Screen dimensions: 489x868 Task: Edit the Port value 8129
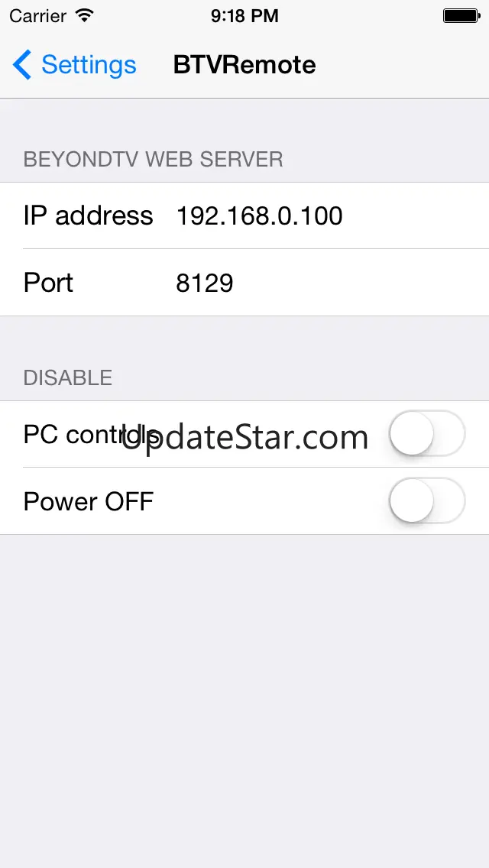(x=205, y=283)
